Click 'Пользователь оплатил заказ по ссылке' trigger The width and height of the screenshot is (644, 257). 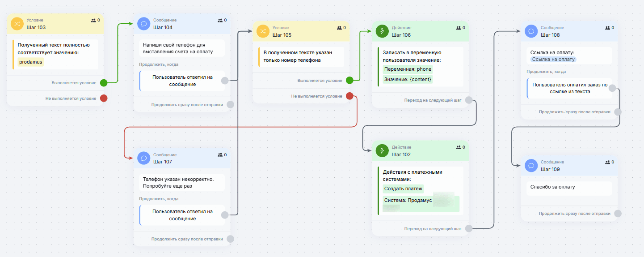(x=570, y=88)
